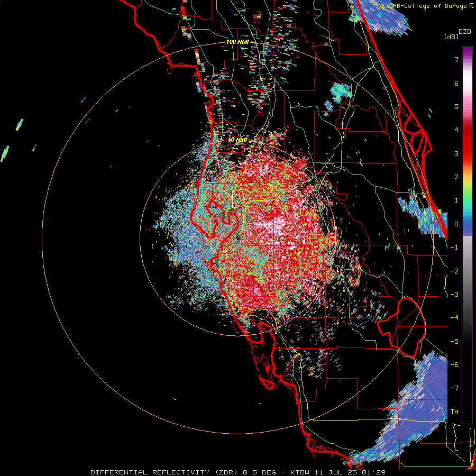Click the 6 value on color scale
The height and width of the screenshot is (476, 476).
[x=456, y=83]
